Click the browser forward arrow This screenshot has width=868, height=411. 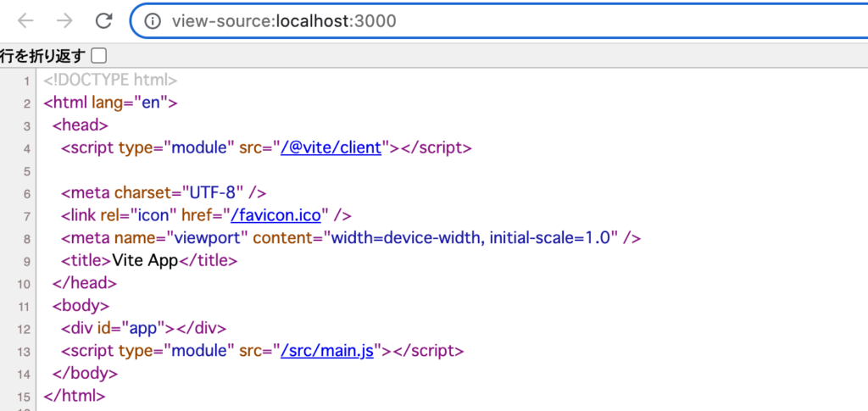(x=64, y=21)
